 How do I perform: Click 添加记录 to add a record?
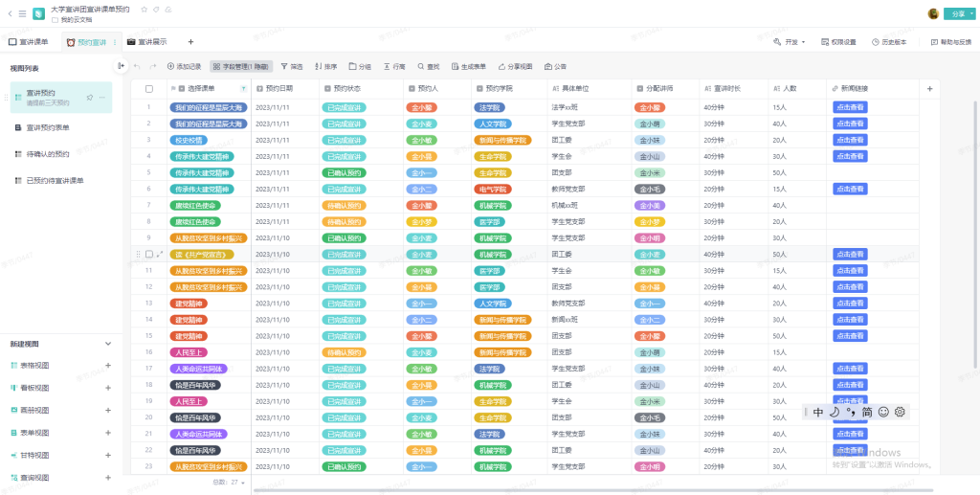(185, 66)
